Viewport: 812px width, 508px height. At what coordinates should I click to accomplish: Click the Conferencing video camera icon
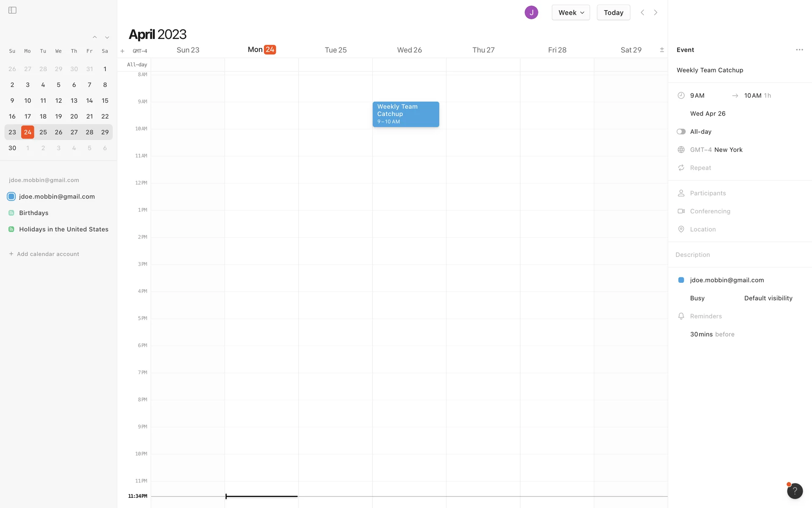(681, 211)
